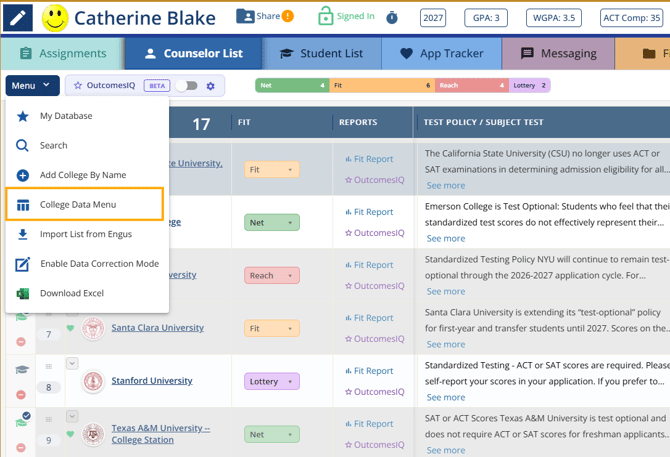Viewport: 670px width, 457px height.
Task: Open Fit Report for the Emerson row
Action: 369,212
